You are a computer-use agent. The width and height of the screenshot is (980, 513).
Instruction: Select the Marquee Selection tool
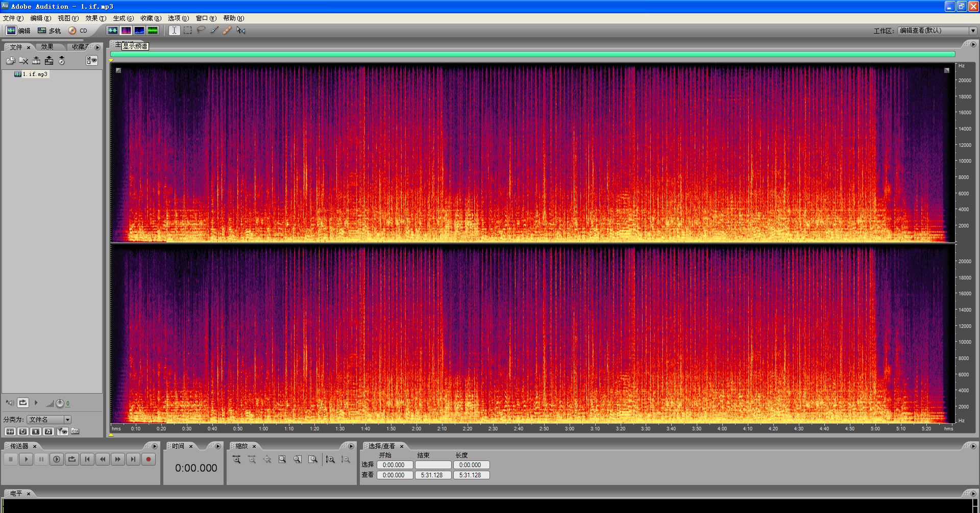[x=188, y=31]
